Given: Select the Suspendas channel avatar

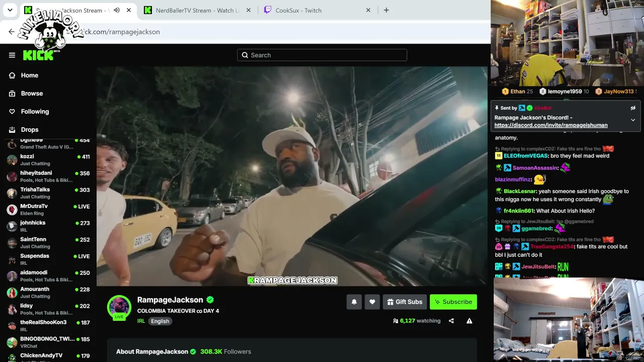Looking at the screenshot, I should click(12, 259).
